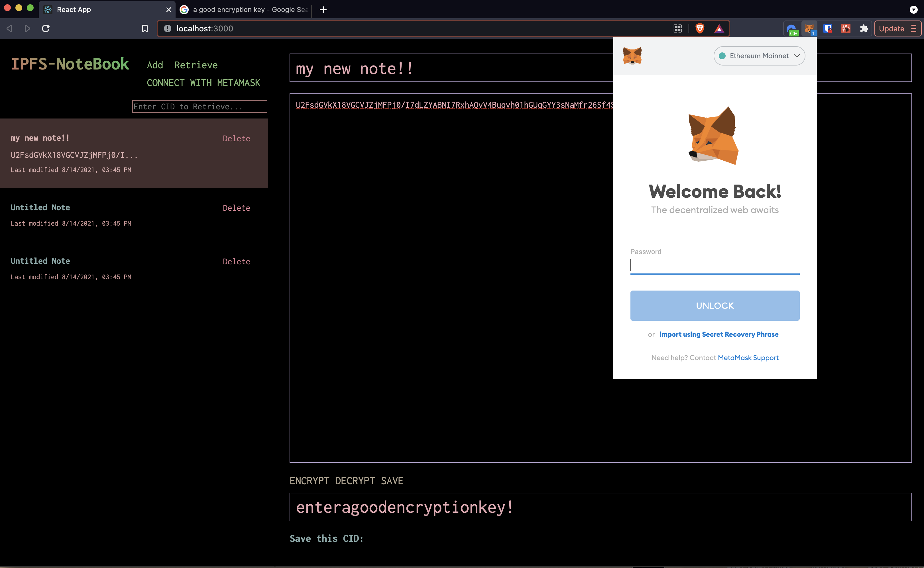Delete the 'my new note!!' note
This screenshot has width=924, height=568.
tap(236, 138)
